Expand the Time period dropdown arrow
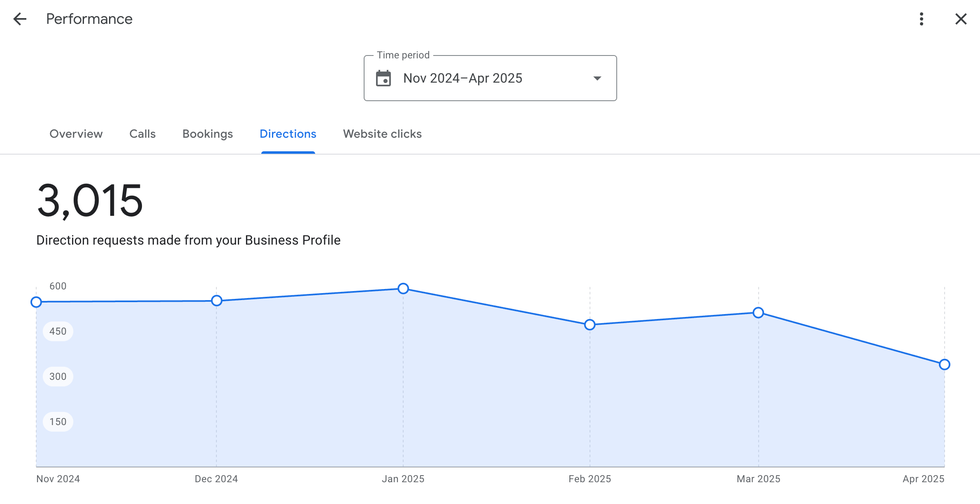 [x=597, y=78]
